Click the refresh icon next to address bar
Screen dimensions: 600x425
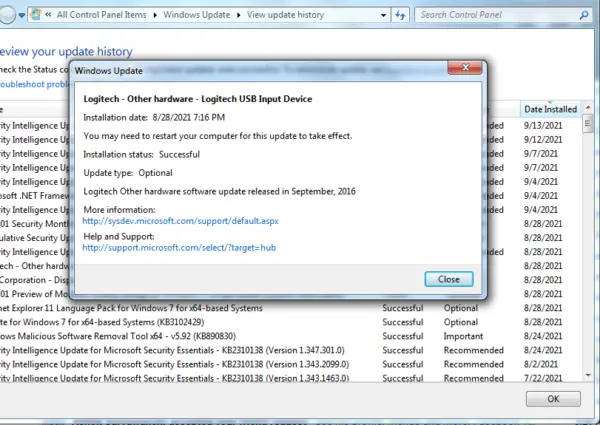(400, 15)
